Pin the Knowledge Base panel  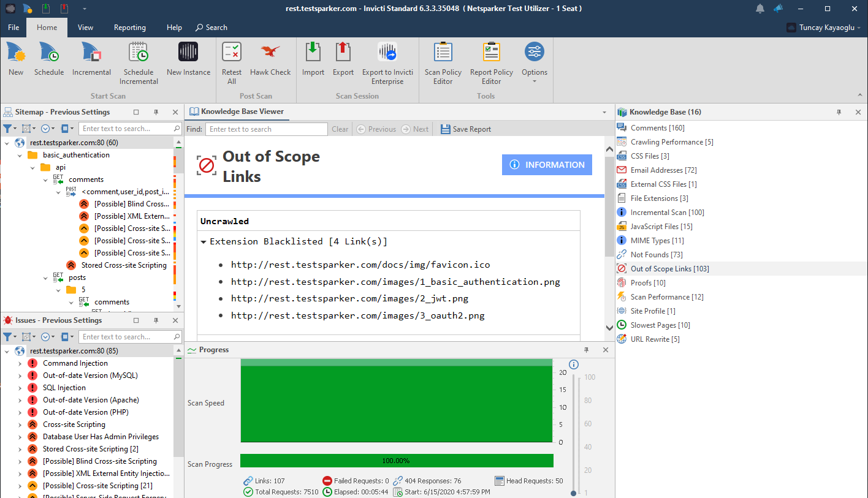(839, 112)
